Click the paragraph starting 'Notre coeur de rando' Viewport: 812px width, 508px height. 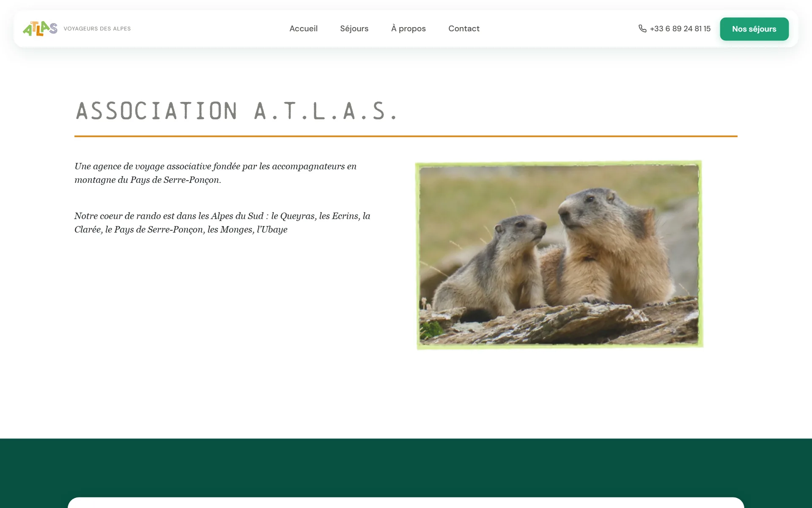pyautogui.click(x=222, y=222)
